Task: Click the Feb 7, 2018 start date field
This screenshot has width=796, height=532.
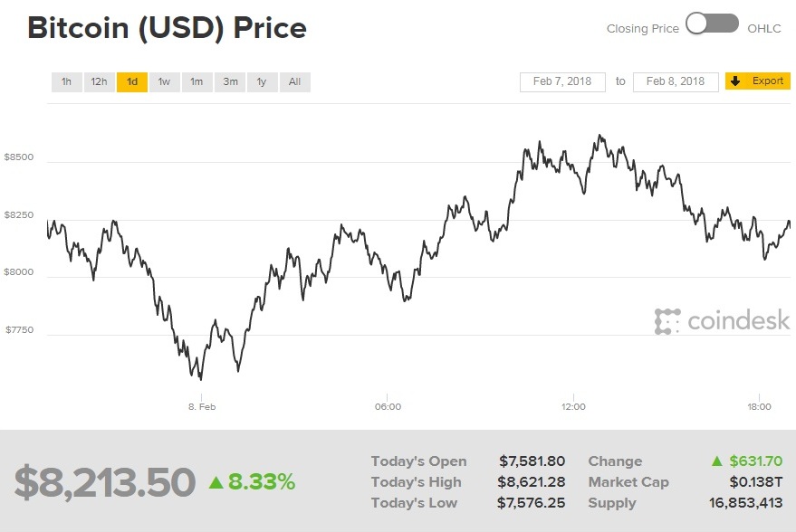Action: pos(562,81)
